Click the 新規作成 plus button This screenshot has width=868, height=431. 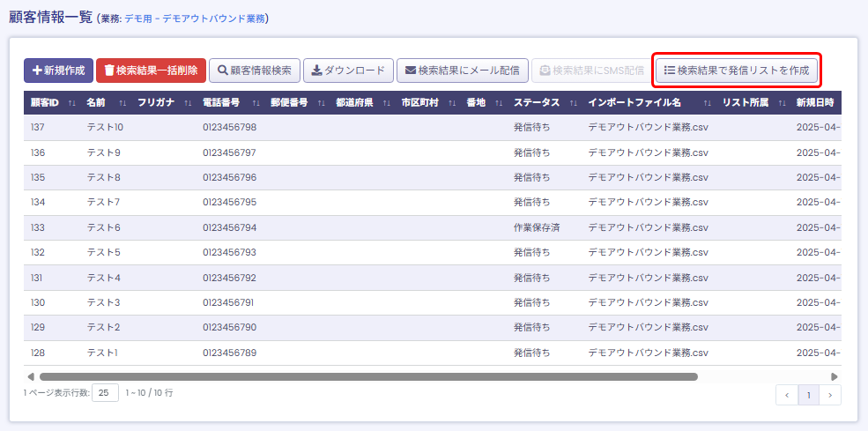58,71
